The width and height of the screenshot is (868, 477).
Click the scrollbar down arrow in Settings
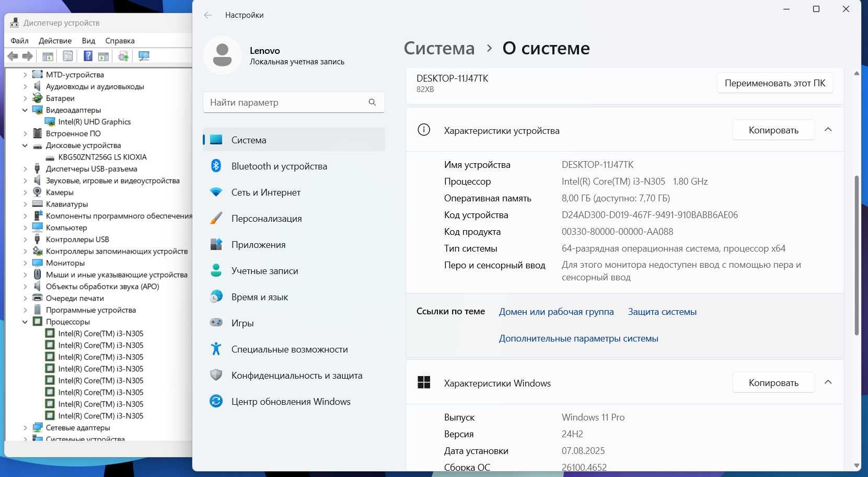[x=857, y=465]
